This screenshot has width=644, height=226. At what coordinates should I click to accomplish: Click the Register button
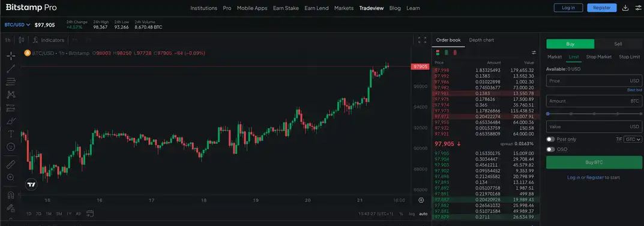(x=602, y=8)
